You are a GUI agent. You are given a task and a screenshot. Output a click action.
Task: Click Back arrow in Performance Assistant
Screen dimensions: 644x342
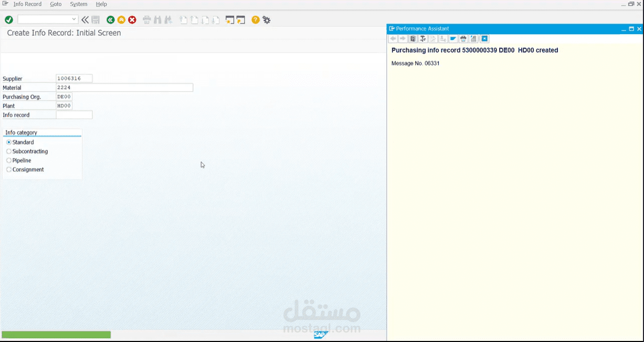[393, 39]
